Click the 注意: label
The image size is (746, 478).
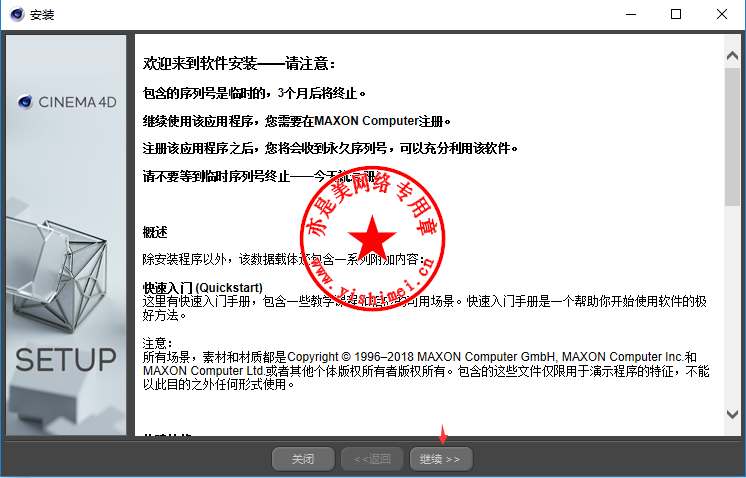click(157, 343)
